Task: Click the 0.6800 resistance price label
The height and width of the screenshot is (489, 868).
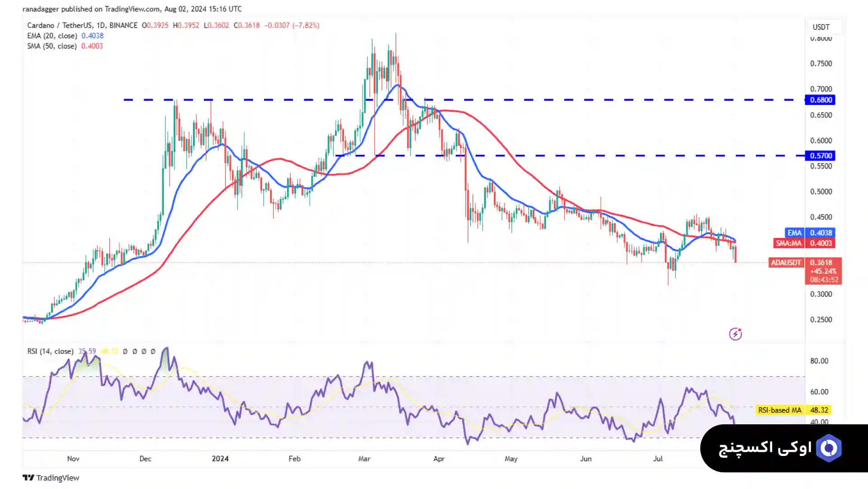Action: tap(820, 100)
